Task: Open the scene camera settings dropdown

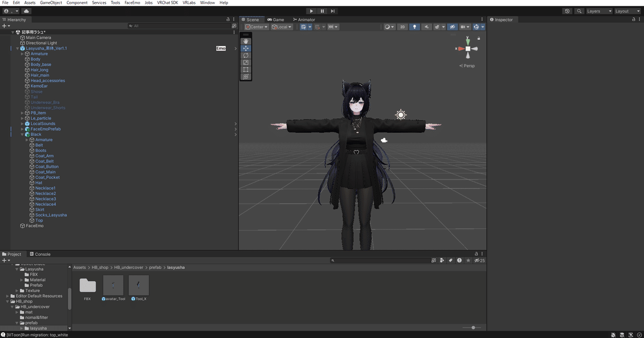Action: (465, 27)
